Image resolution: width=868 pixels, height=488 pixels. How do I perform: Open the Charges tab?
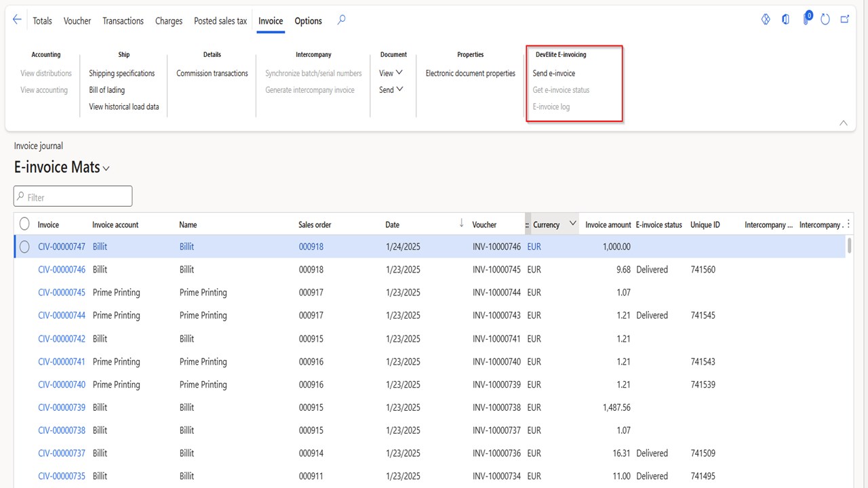click(x=169, y=21)
